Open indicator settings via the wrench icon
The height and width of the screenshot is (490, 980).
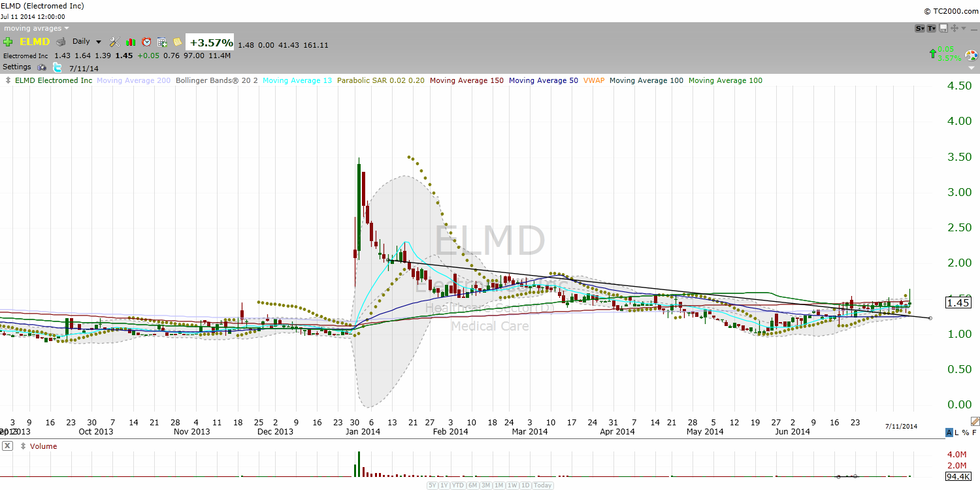(x=114, y=41)
